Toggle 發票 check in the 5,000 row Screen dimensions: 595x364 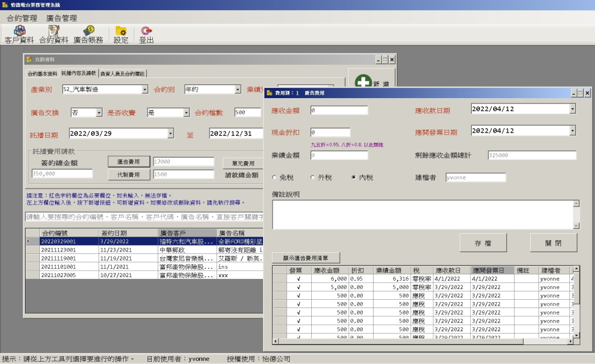click(299, 287)
